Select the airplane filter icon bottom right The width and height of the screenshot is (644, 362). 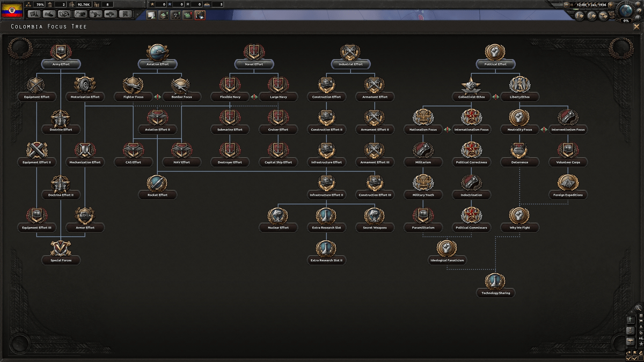click(x=630, y=340)
